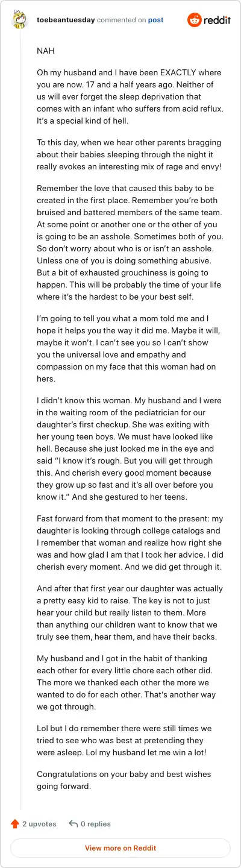Click the 'NAH' verdict text
Screen dimensions: 241x868
click(x=46, y=51)
